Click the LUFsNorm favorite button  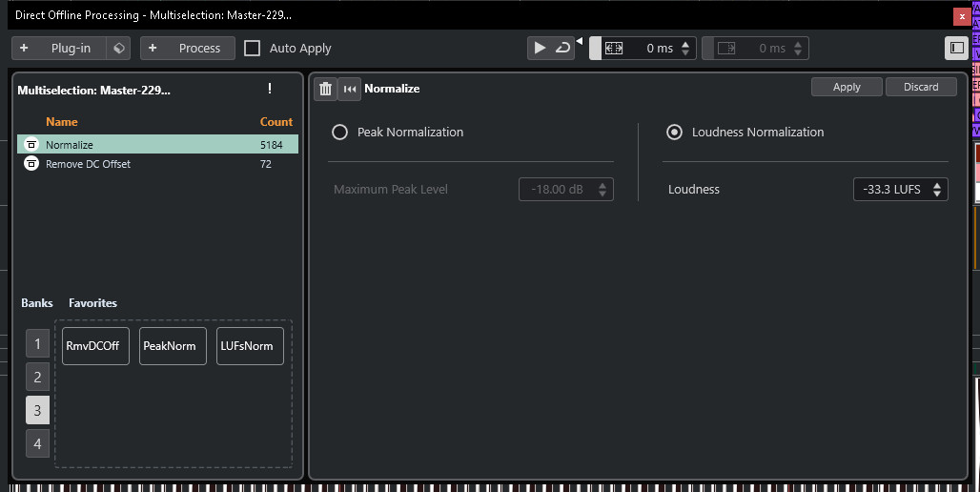click(x=250, y=346)
